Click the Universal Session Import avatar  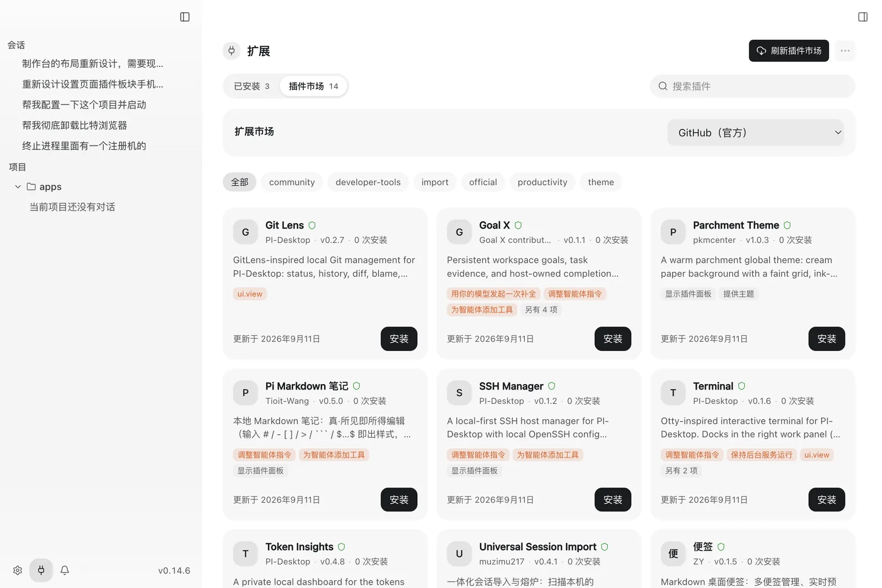pos(459,554)
